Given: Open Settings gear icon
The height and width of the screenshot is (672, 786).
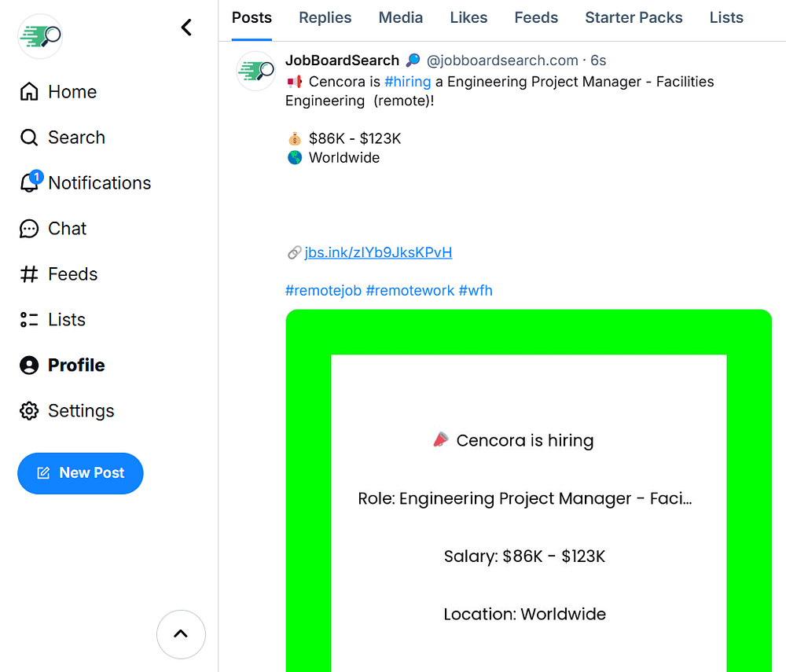Looking at the screenshot, I should 29,411.
